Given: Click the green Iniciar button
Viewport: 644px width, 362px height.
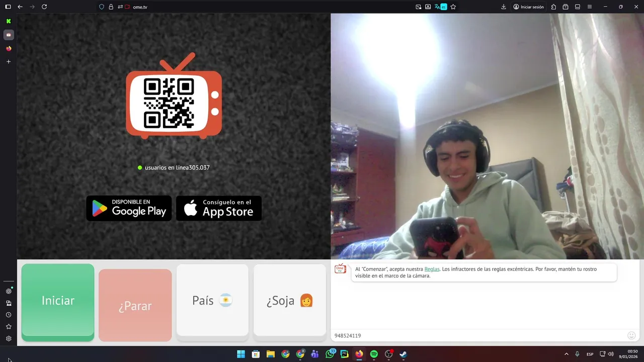Looking at the screenshot, I should click(x=58, y=302).
